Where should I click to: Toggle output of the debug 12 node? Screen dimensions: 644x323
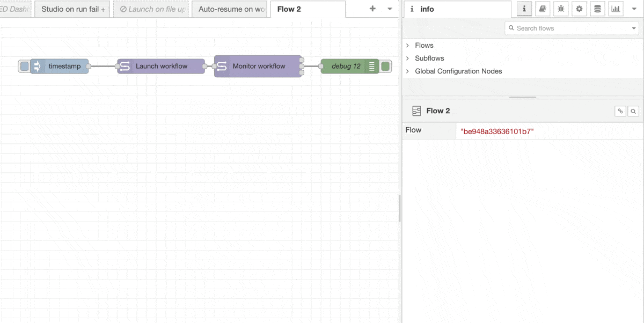[386, 66]
